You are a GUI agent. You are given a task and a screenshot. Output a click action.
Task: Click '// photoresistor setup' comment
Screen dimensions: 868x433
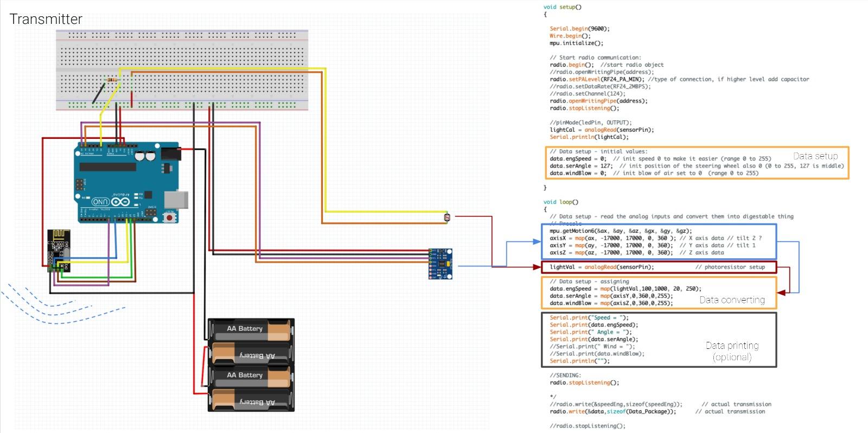tap(730, 267)
